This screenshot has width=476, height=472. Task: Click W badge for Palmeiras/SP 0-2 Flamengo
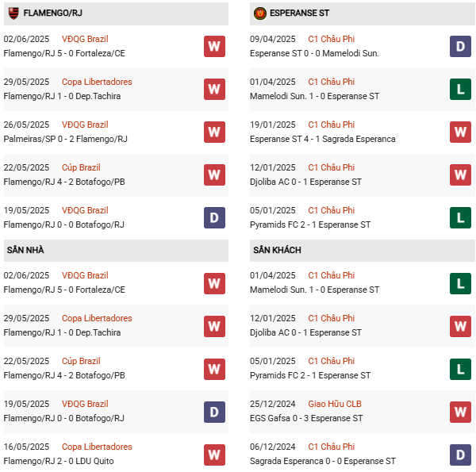tap(214, 132)
